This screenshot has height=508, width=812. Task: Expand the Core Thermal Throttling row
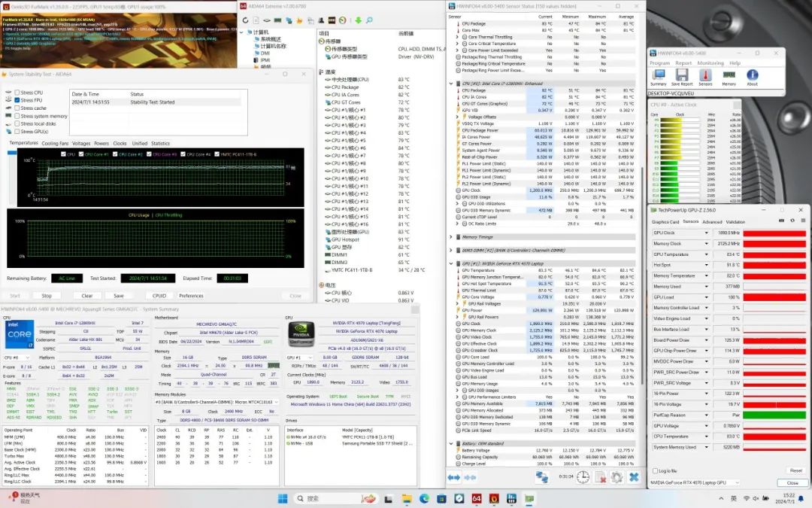(457, 37)
